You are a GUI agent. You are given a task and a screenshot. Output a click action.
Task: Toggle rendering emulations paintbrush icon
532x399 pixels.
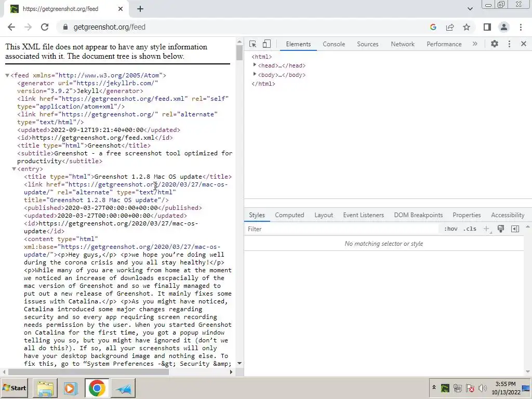(x=501, y=229)
